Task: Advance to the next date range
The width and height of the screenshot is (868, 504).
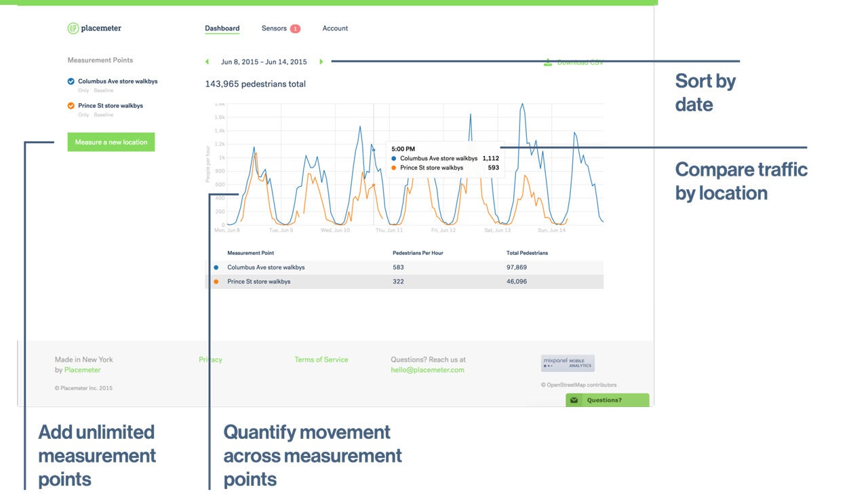Action: pyautogui.click(x=321, y=62)
